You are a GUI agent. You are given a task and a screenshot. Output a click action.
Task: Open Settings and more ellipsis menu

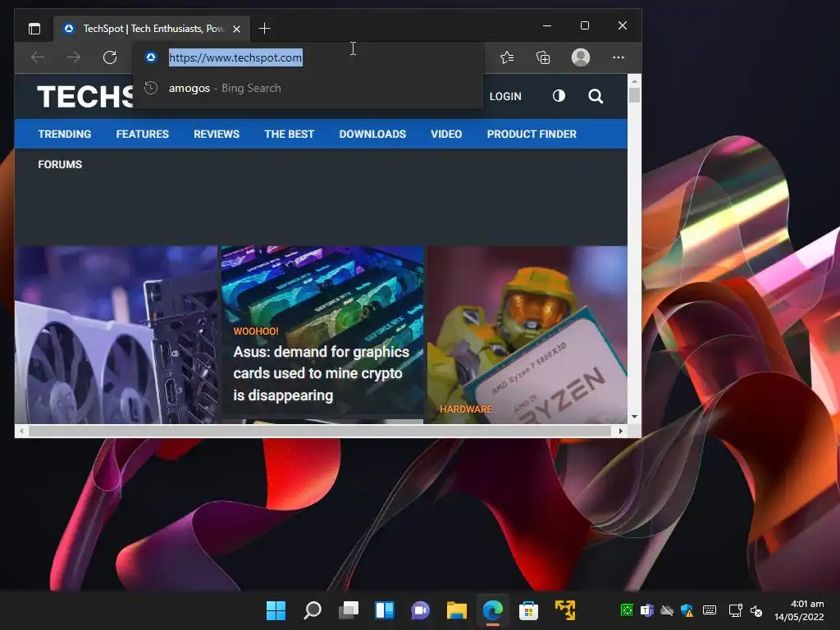619,57
